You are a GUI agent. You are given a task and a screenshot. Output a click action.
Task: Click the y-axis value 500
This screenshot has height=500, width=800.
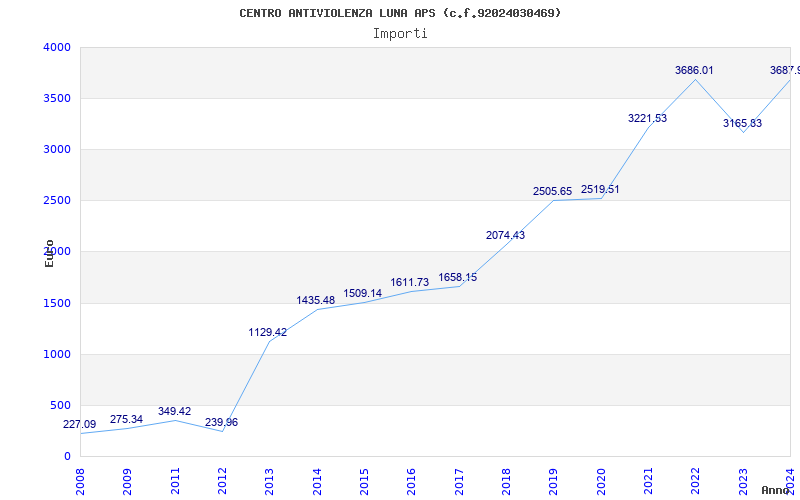pos(60,406)
